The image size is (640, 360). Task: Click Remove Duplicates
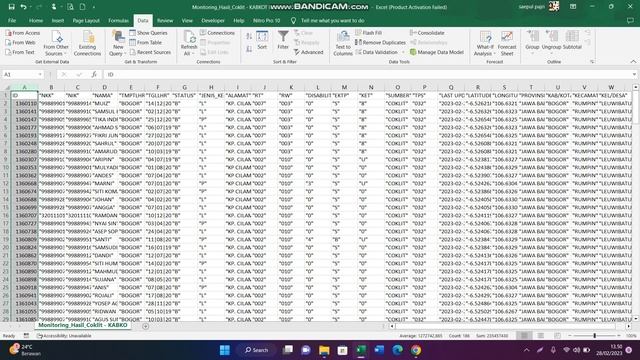[x=380, y=42]
